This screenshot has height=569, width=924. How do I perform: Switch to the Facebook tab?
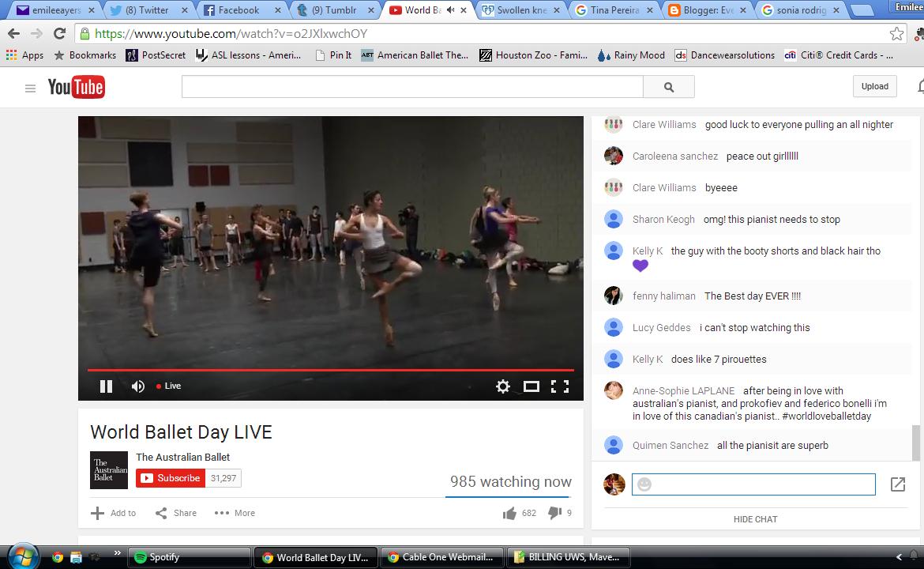[238, 10]
